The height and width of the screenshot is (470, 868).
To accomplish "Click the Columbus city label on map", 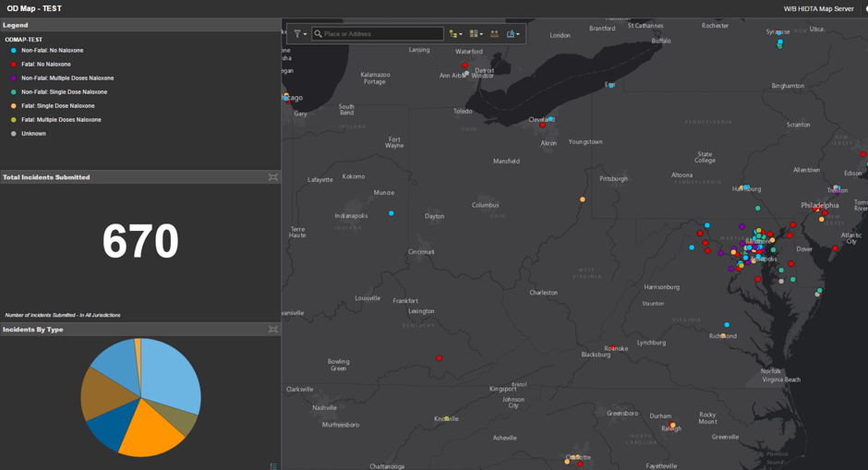I will [486, 205].
